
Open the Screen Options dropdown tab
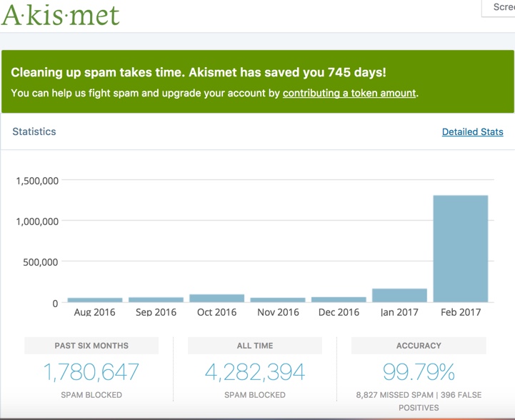pos(502,7)
